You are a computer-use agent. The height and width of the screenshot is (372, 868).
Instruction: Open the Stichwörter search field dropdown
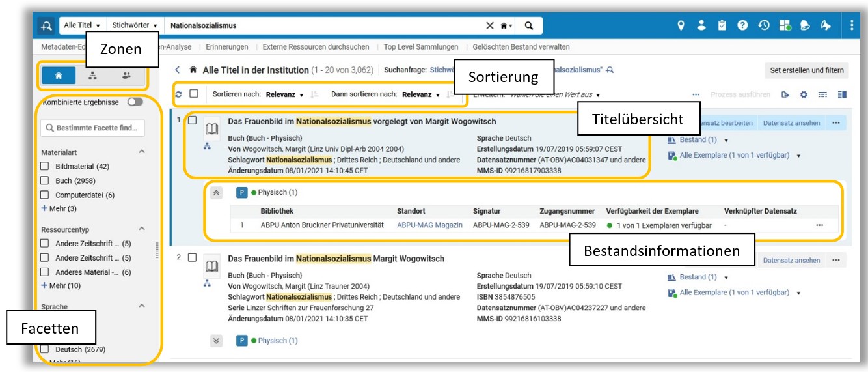click(x=135, y=25)
